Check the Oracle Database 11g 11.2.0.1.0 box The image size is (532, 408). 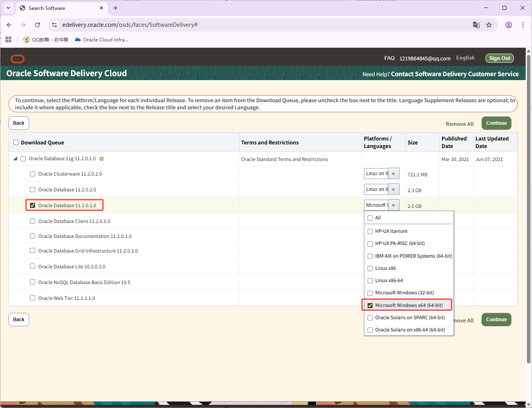coord(23,159)
